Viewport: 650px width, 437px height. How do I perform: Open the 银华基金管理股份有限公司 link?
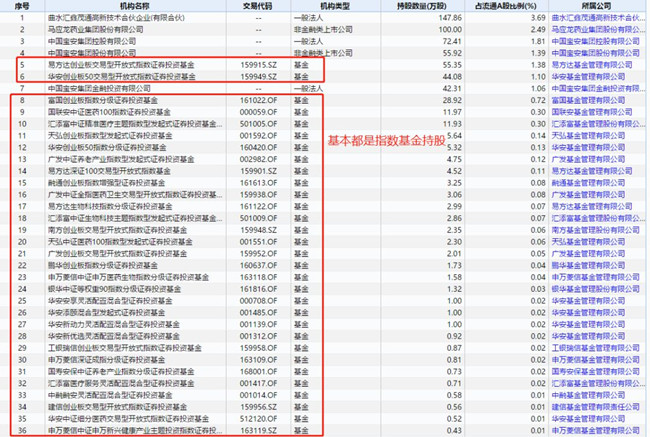click(596, 289)
